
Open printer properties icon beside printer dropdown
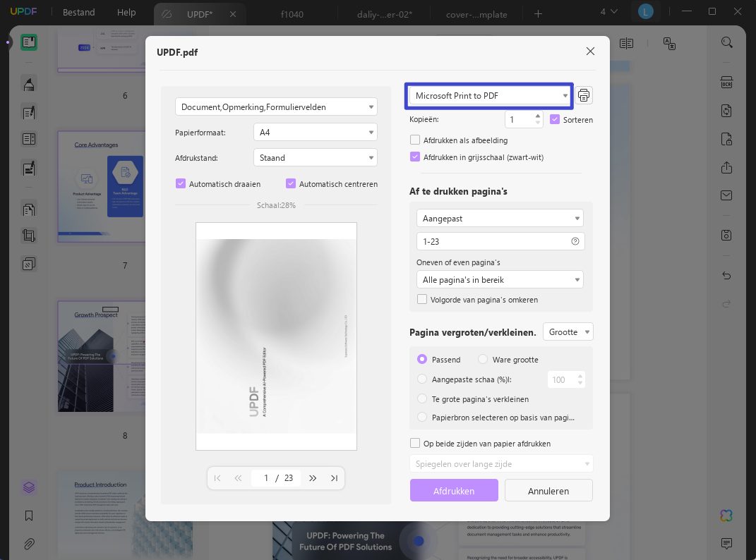pyautogui.click(x=583, y=95)
